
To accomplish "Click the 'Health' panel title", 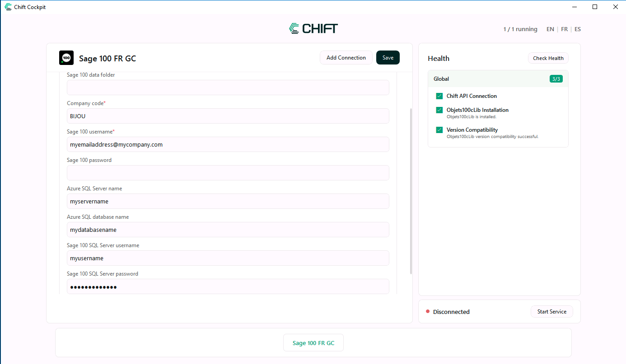I will 439,58.
